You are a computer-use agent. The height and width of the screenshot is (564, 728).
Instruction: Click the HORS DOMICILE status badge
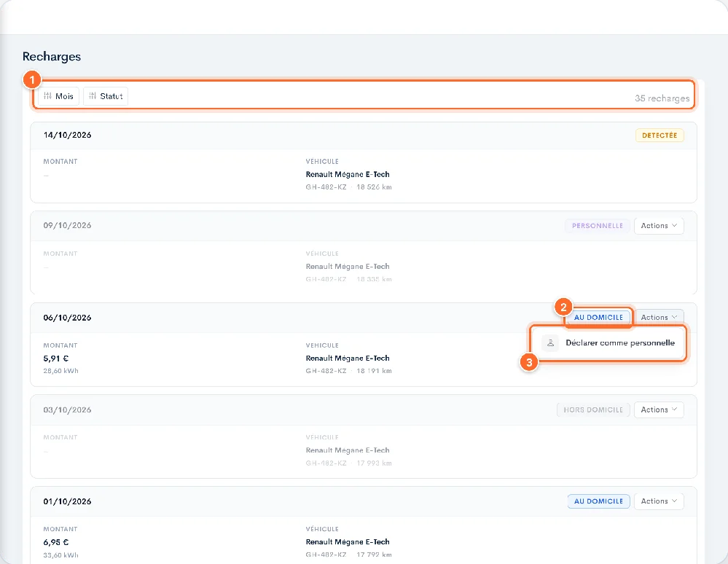593,410
